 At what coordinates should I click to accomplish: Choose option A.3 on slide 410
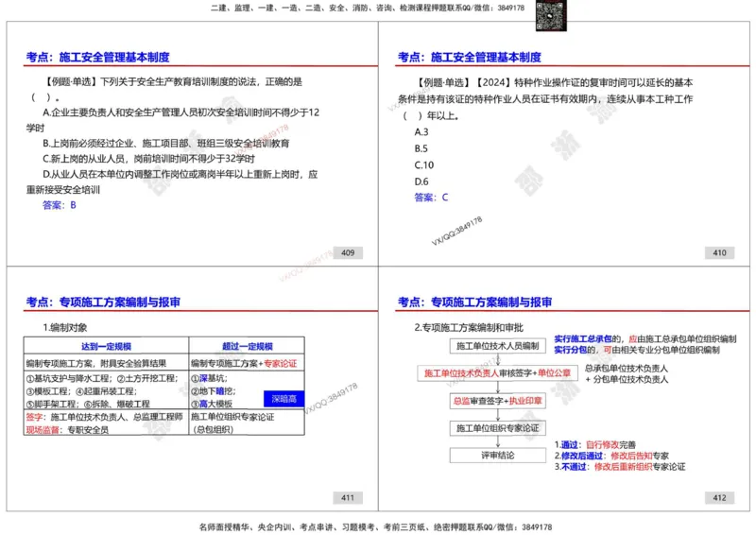pyautogui.click(x=421, y=132)
